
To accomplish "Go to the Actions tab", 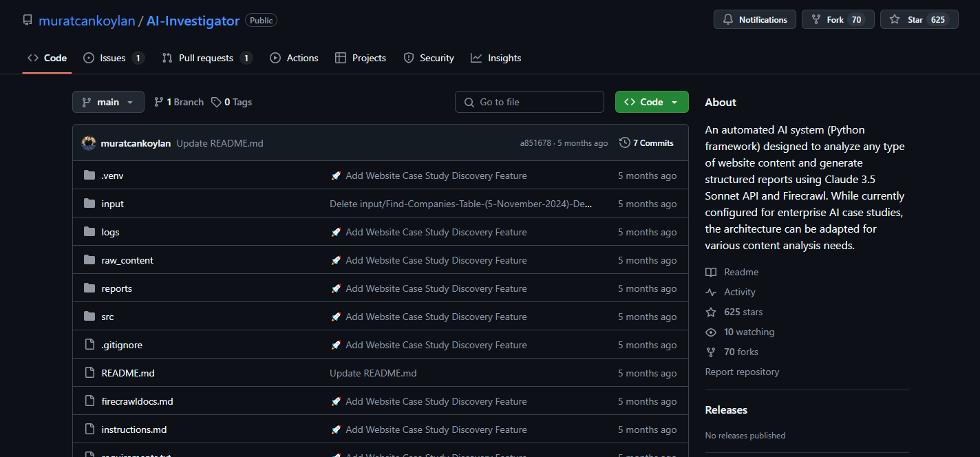I will point(294,58).
